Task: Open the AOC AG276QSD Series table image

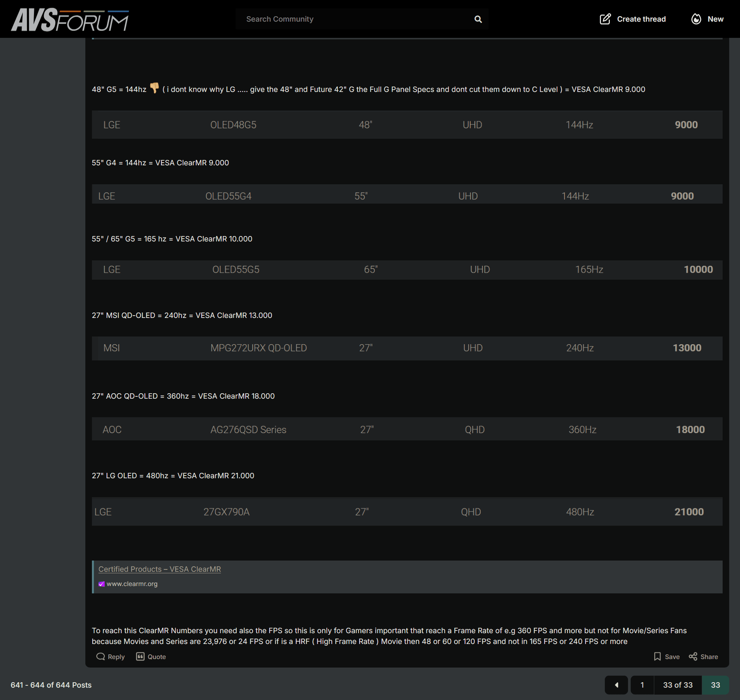Action: (407, 429)
